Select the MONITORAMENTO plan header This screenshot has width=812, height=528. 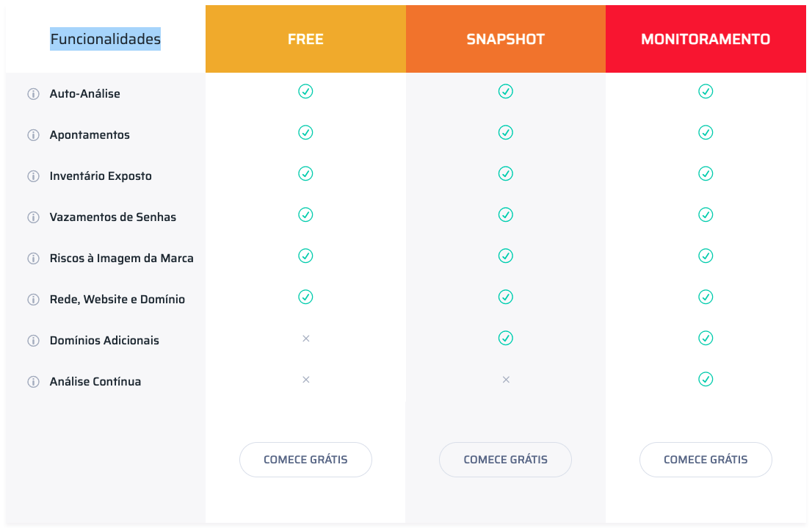coord(706,39)
